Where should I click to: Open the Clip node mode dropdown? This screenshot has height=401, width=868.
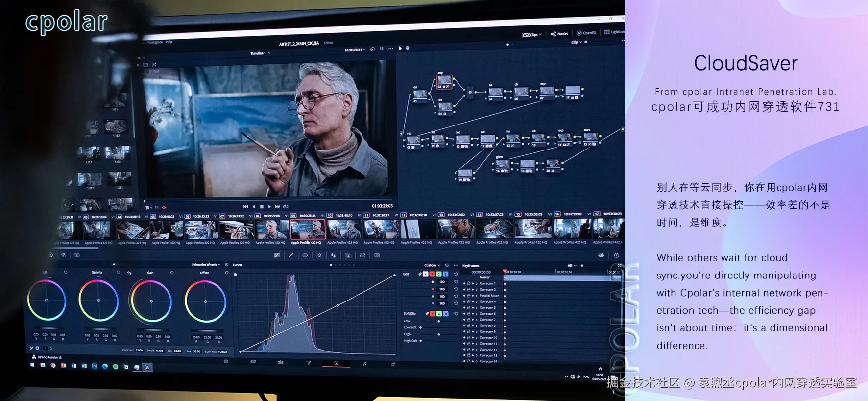point(577,42)
